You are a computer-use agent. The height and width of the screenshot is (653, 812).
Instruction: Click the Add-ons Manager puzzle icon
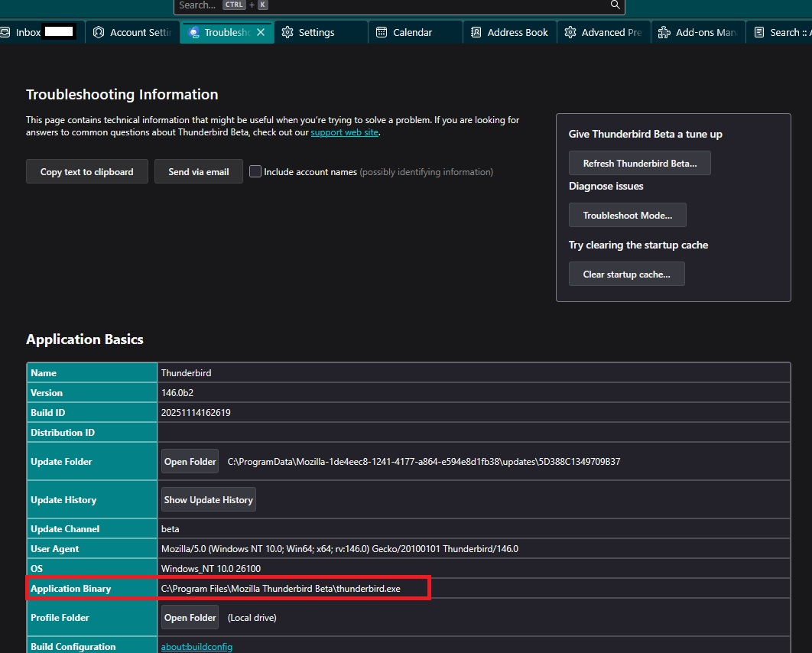(664, 33)
